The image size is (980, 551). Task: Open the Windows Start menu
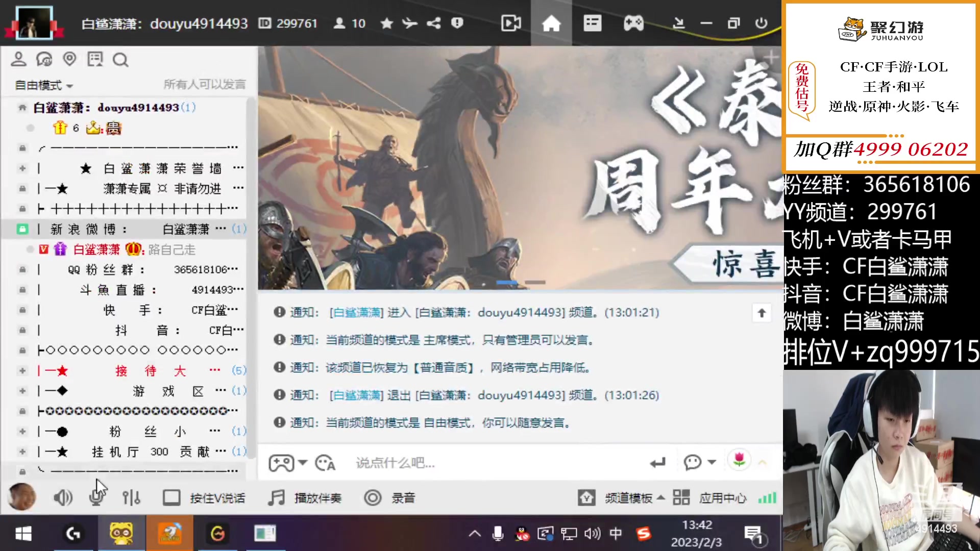(x=23, y=534)
